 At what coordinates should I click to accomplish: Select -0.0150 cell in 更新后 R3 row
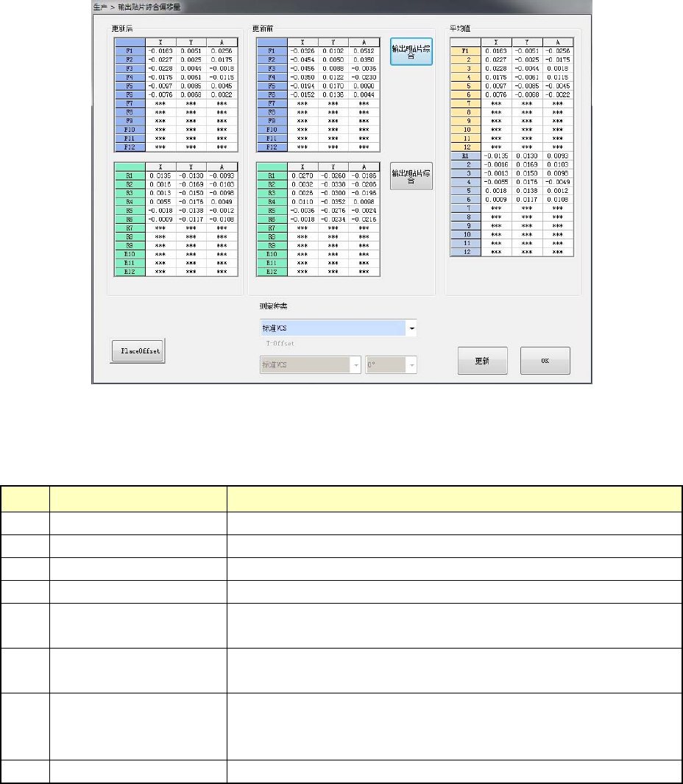click(191, 193)
